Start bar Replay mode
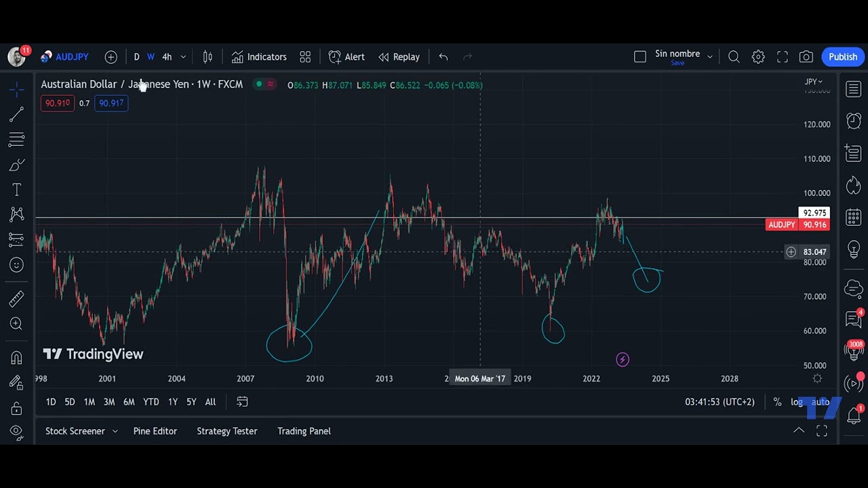868x488 pixels. click(399, 57)
